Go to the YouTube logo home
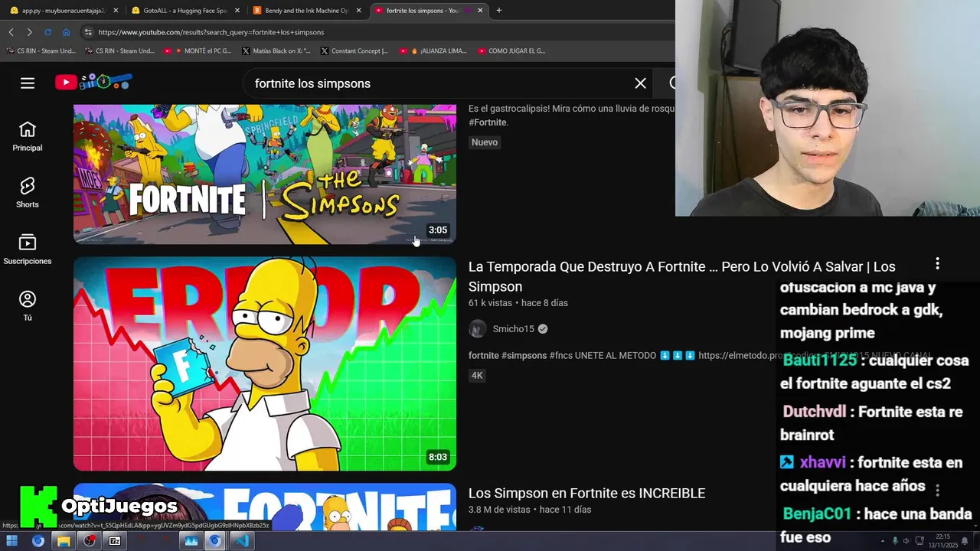Screen dimensions: 980x551 click(93, 82)
